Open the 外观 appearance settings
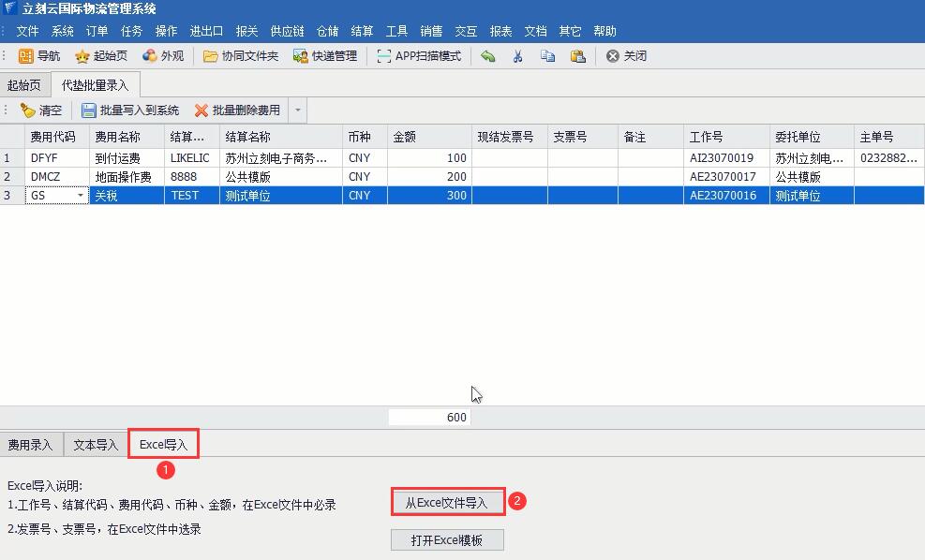 (163, 56)
